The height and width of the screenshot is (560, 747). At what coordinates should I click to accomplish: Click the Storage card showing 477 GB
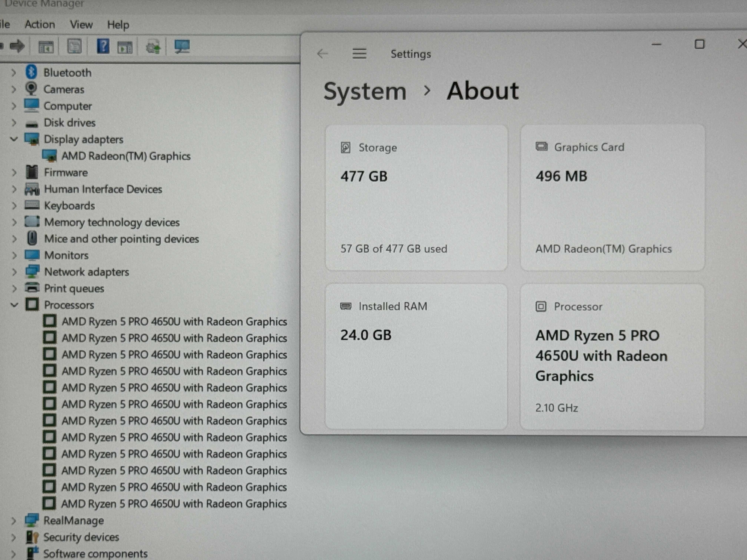(416, 197)
